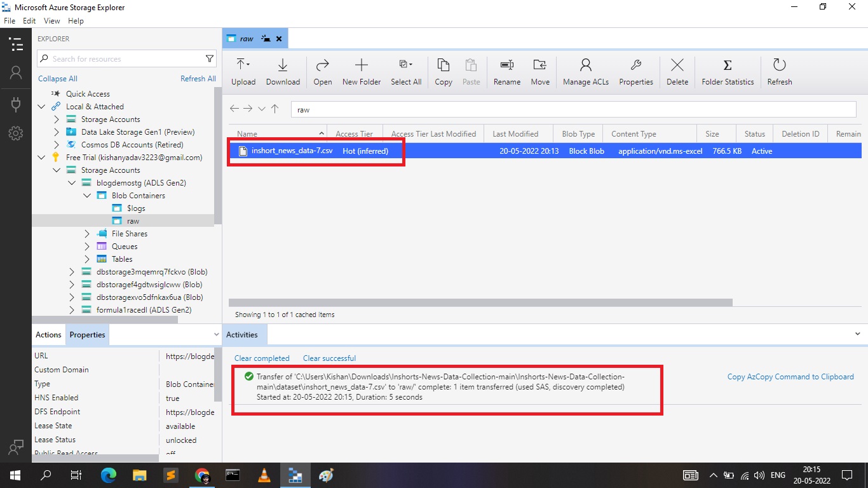This screenshot has width=868, height=488.
Task: Go up one folder level
Action: (x=275, y=109)
